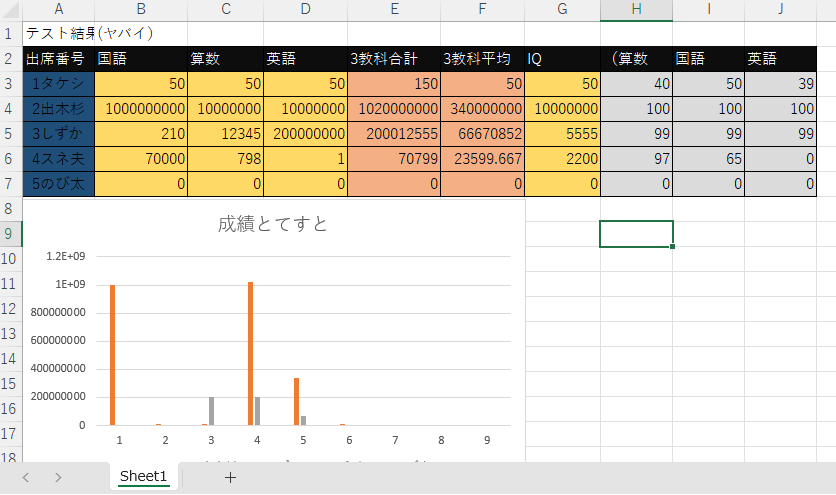The height and width of the screenshot is (495, 836).
Task: Click the 出席番号 header cell
Action: [x=59, y=59]
